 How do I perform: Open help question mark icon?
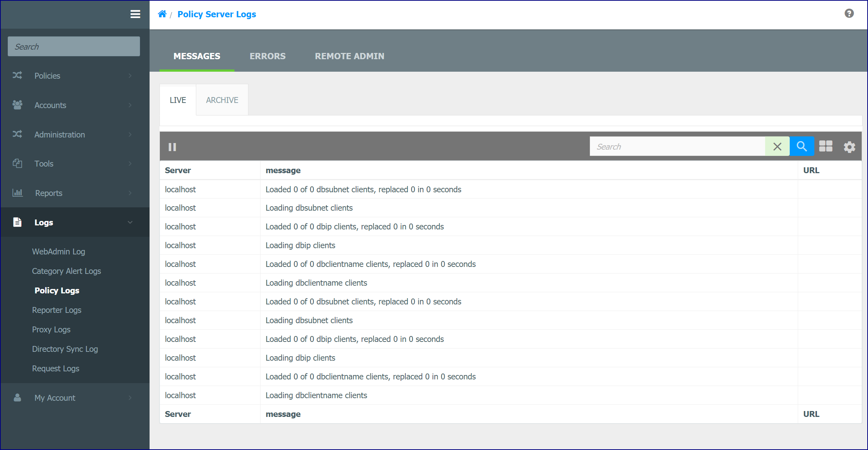849,14
